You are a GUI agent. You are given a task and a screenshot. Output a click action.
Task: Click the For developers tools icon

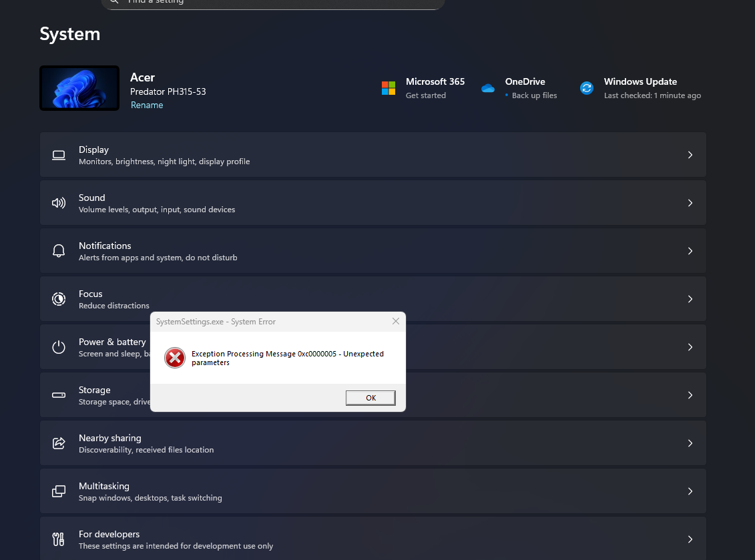click(x=59, y=539)
